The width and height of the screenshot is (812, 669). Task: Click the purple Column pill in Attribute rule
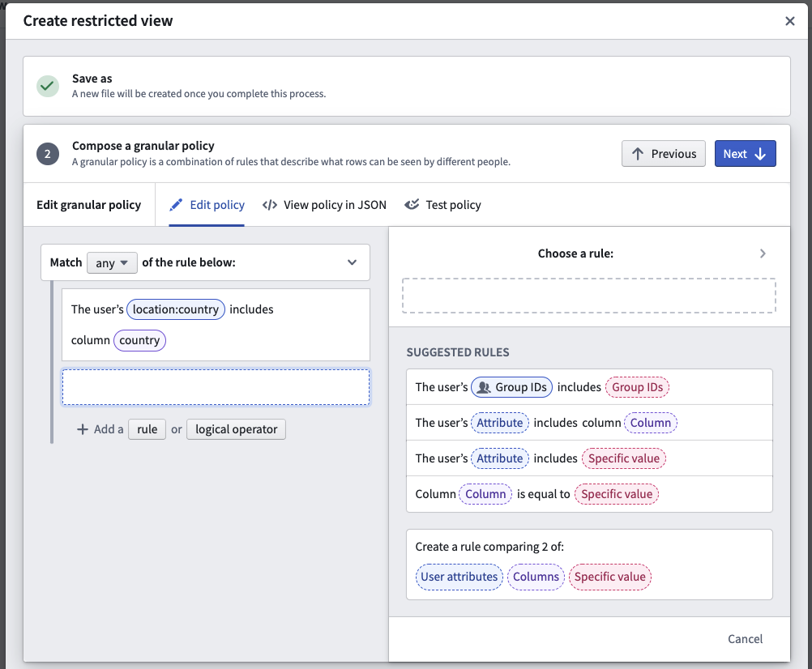click(651, 423)
